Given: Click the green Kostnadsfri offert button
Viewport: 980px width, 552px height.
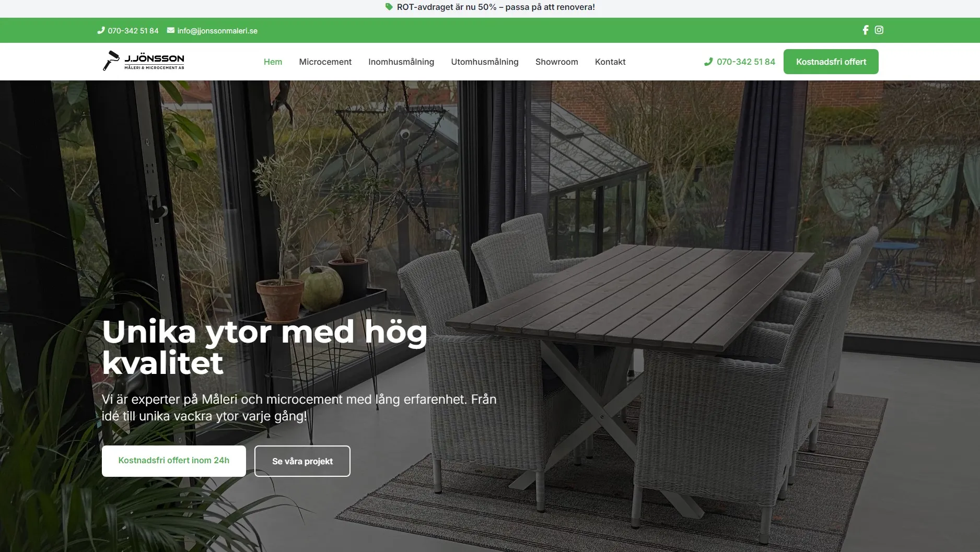Looking at the screenshot, I should click(831, 62).
